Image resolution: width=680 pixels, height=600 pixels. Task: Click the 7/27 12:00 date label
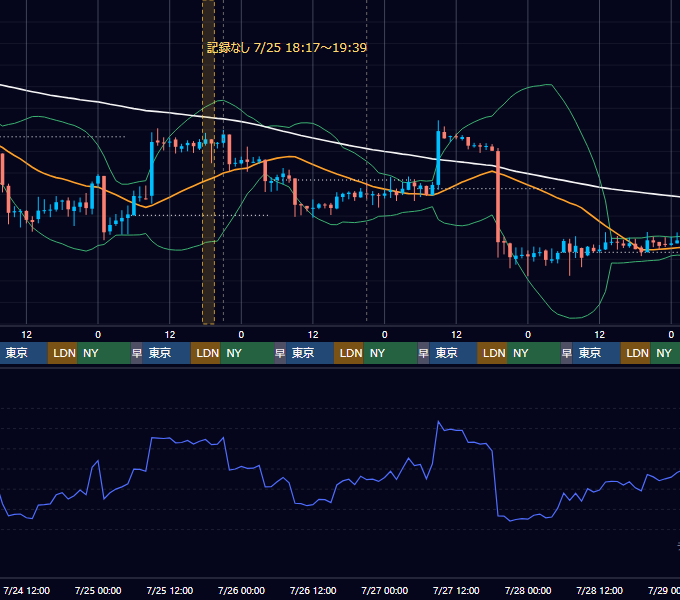point(456,590)
